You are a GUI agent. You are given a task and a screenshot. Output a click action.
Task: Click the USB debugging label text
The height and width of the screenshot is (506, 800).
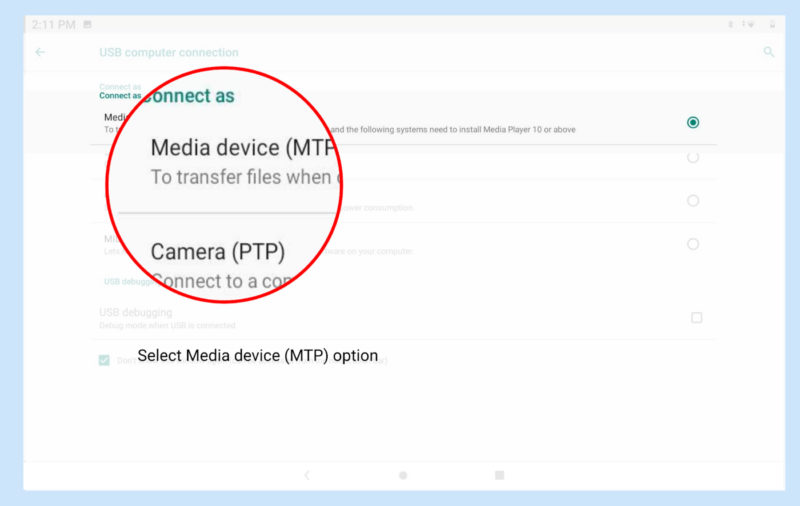point(135,312)
